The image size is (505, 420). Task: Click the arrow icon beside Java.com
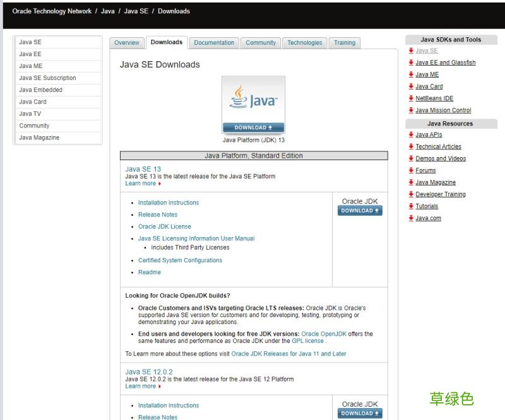coord(411,218)
